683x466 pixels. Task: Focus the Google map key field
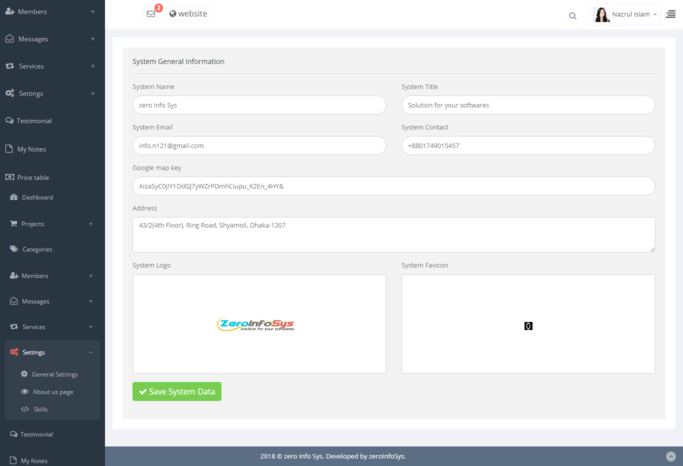393,186
